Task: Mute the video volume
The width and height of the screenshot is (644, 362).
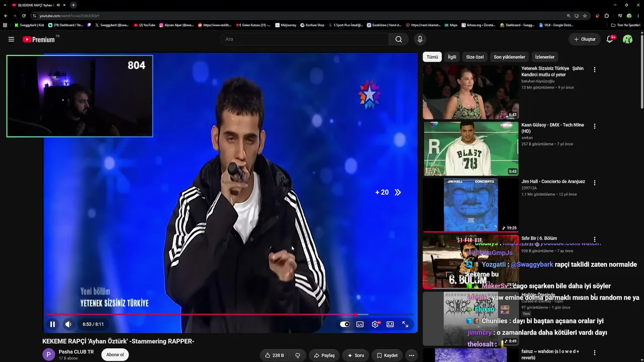Action: 68,324
